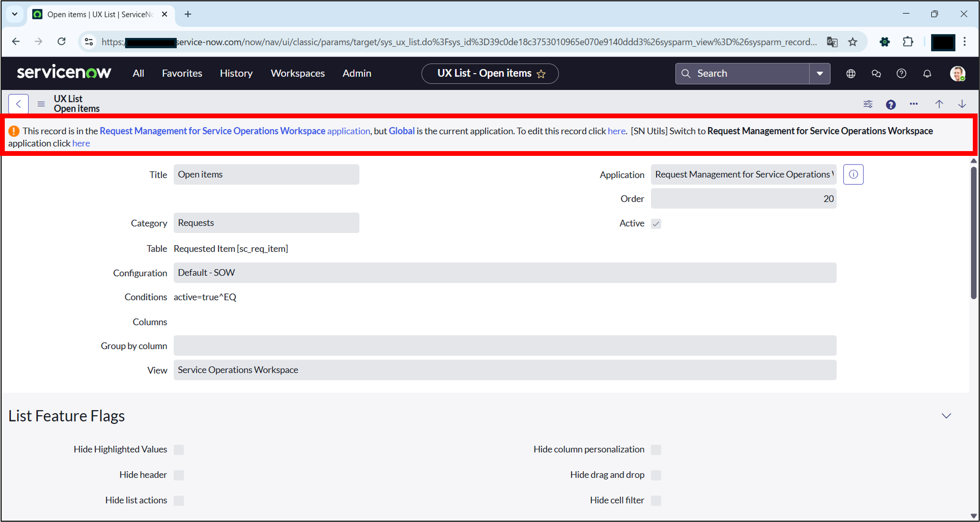
Task: Open Chrome three-dot menu
Action: (x=964, y=42)
